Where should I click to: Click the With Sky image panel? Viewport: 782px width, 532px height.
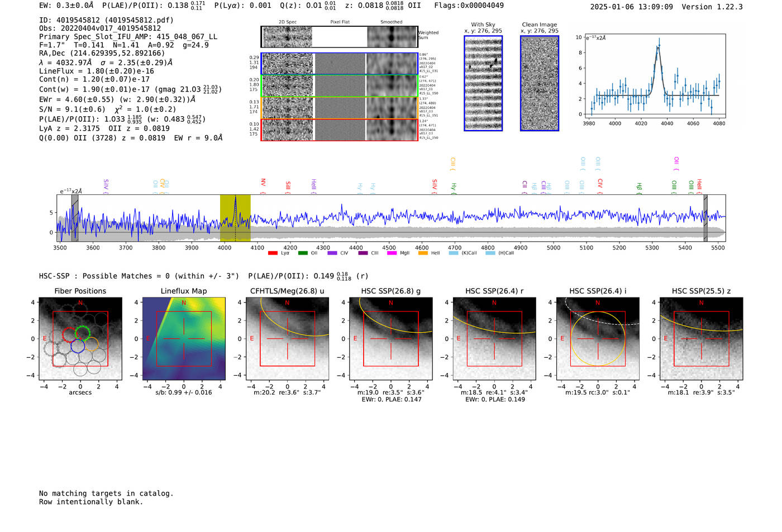(x=483, y=83)
